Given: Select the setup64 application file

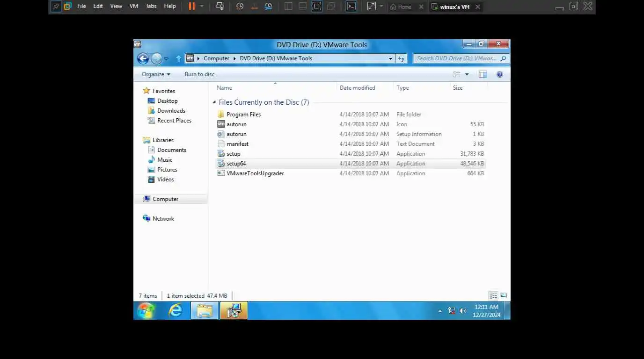Looking at the screenshot, I should [351, 164].
